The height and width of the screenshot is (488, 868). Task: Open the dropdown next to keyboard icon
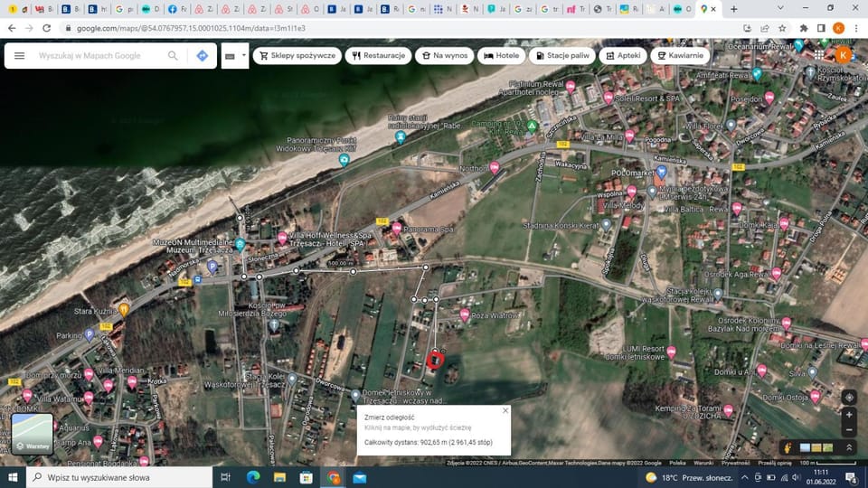pyautogui.click(x=242, y=56)
